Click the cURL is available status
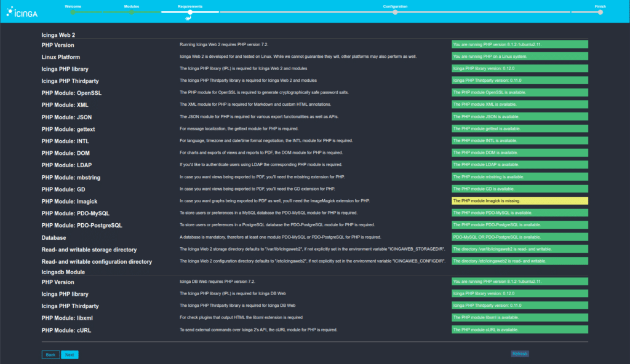 519,330
